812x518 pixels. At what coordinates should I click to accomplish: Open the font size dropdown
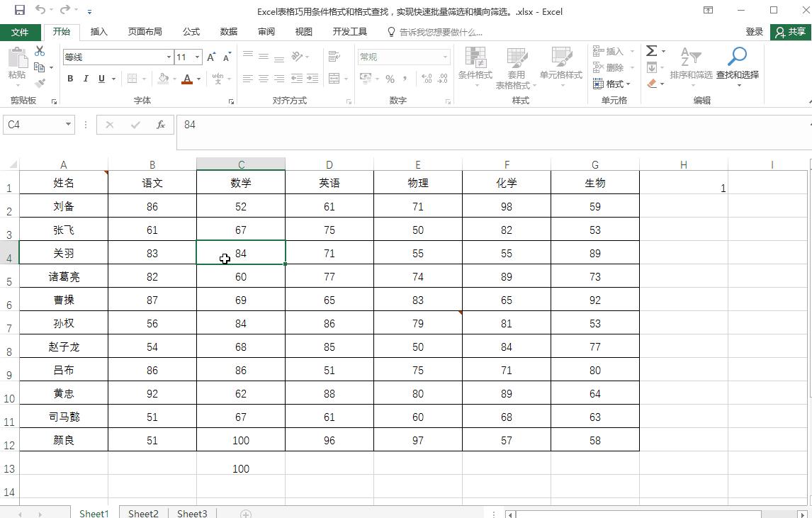(196, 57)
